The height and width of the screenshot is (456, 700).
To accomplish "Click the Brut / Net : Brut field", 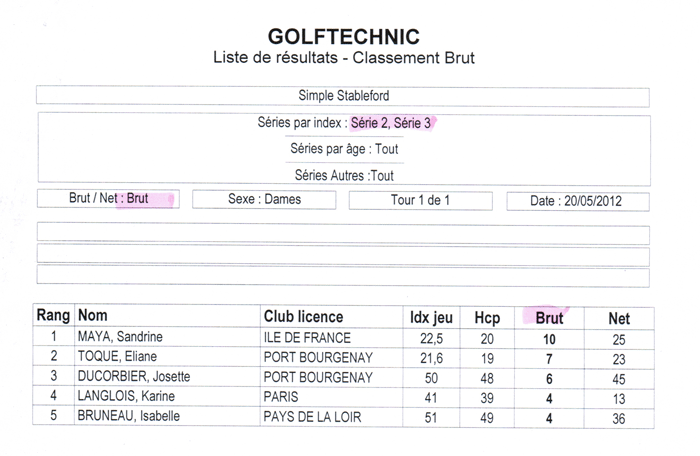I will [x=108, y=198].
